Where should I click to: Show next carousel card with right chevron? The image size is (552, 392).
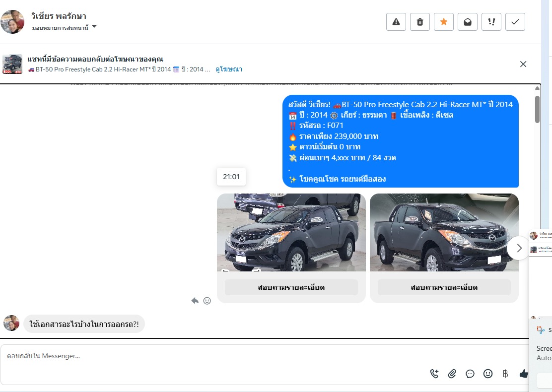519,248
